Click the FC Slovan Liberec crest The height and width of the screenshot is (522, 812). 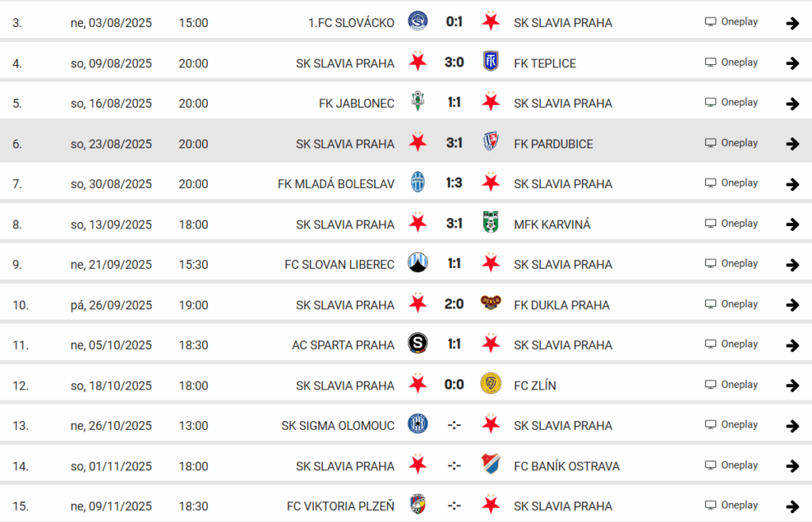[417, 263]
